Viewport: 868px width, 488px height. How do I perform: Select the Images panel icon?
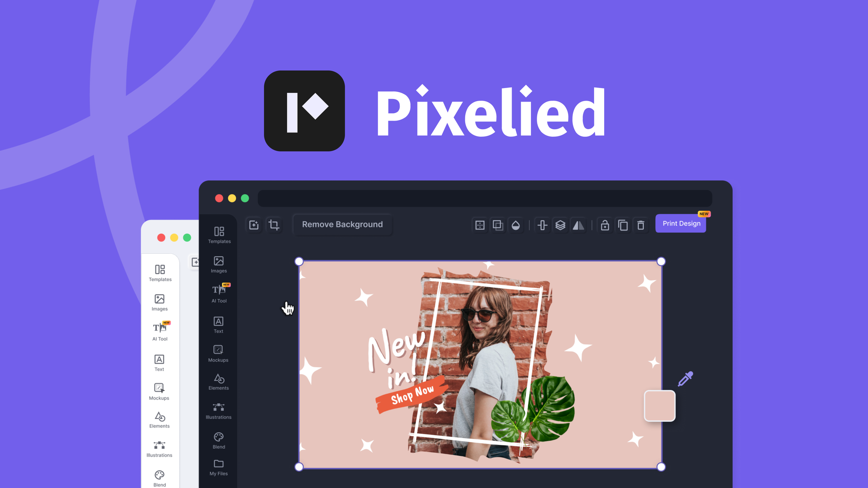218,261
